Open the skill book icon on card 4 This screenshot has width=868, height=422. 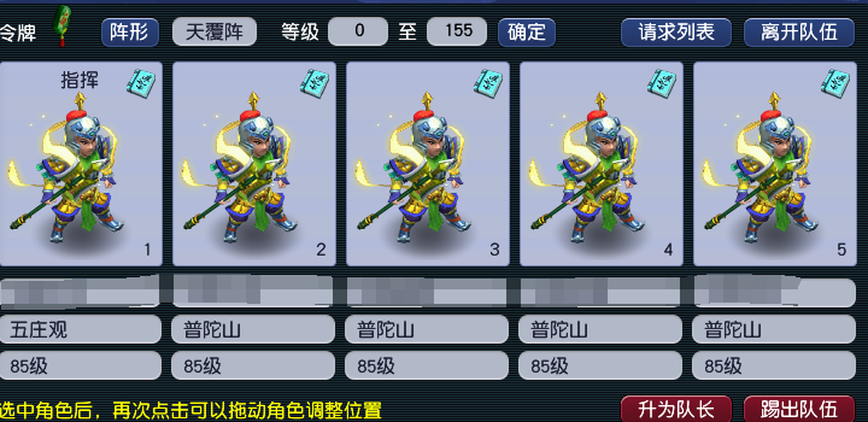click(662, 82)
